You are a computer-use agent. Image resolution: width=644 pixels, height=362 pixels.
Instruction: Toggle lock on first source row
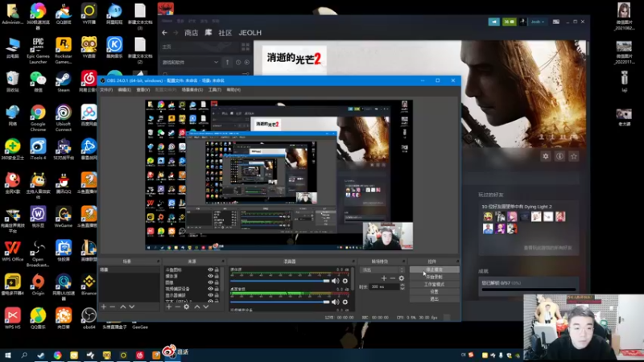[x=217, y=270]
